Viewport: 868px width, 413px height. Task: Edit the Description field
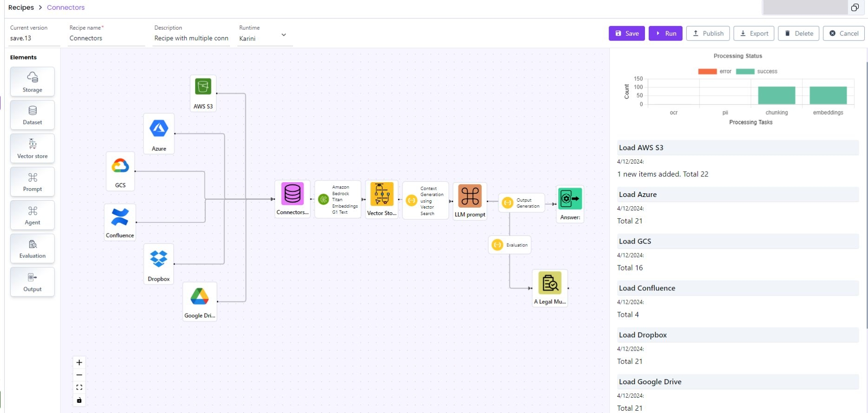(191, 38)
